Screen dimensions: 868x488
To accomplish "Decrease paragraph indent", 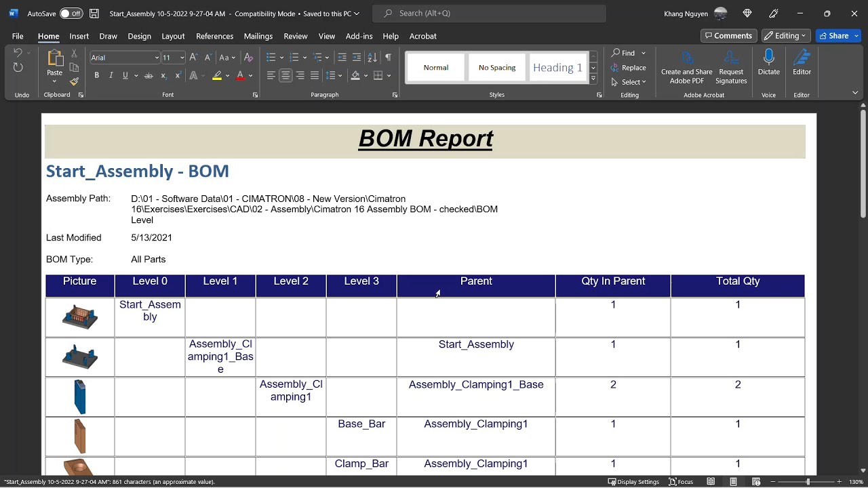I will [x=342, y=58].
